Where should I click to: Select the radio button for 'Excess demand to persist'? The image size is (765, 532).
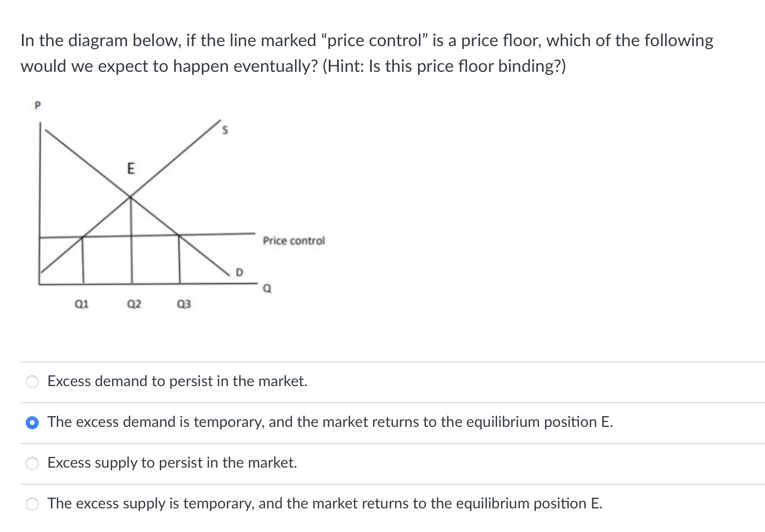(32, 381)
